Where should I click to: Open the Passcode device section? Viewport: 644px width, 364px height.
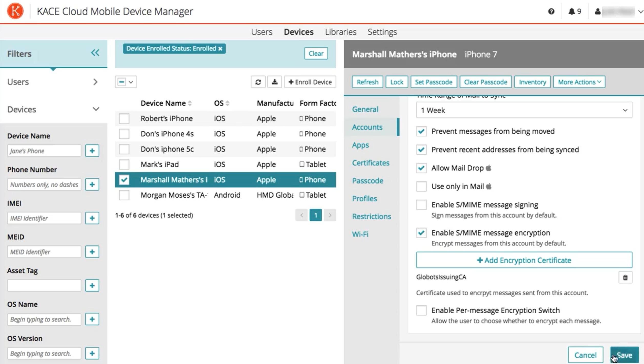click(367, 181)
